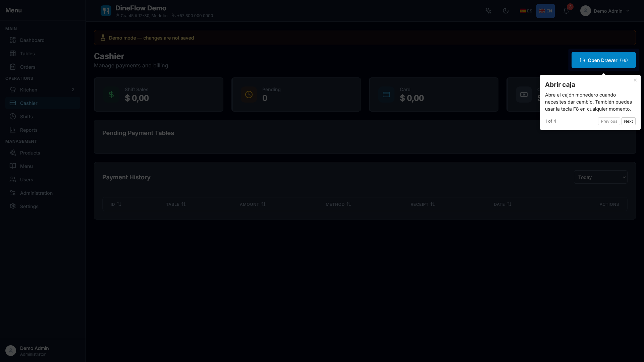Screen dimensions: 644x362
Task: Open Administration from the sidebar
Action: pos(43,193)
